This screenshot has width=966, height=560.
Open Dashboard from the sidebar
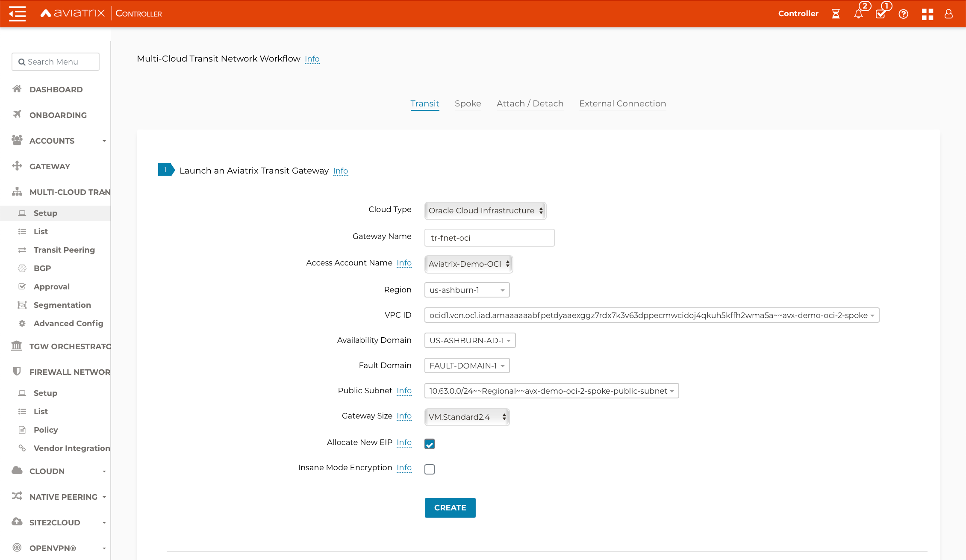pyautogui.click(x=56, y=89)
